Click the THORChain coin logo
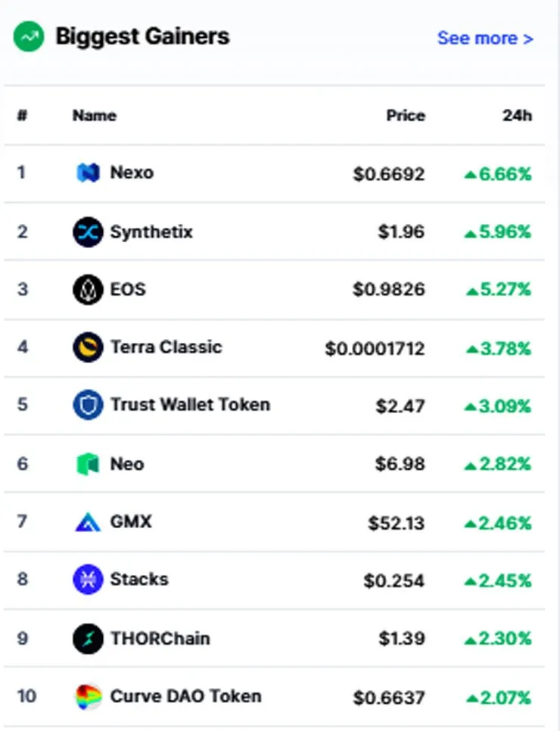 point(88,639)
